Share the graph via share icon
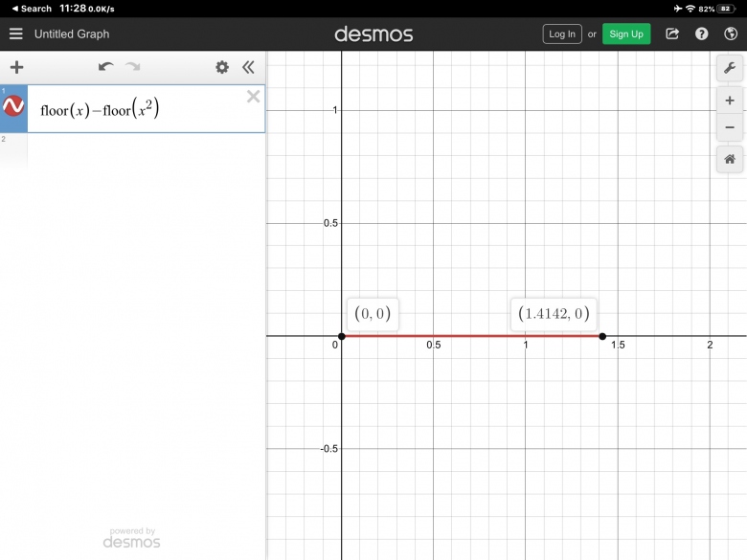The height and width of the screenshot is (560, 747). 672,34
